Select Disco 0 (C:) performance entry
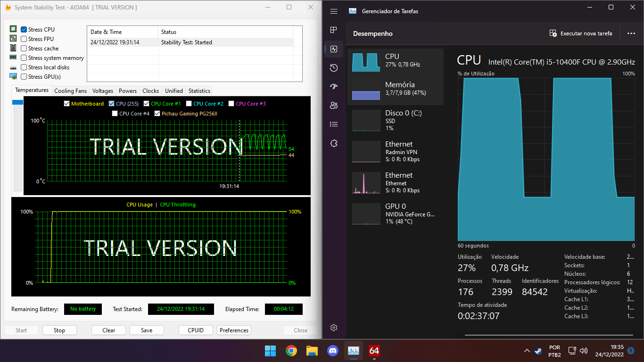The height and width of the screenshot is (362, 644). pyautogui.click(x=396, y=120)
